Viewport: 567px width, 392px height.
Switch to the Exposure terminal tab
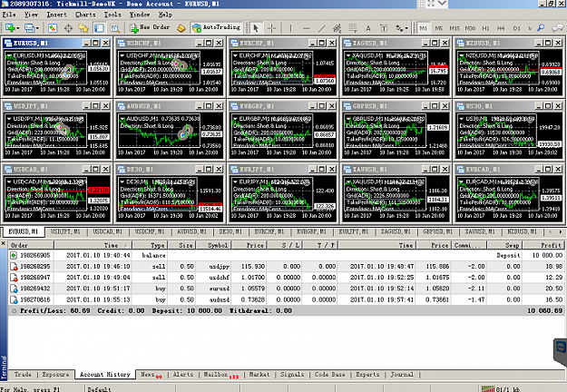tap(55, 375)
